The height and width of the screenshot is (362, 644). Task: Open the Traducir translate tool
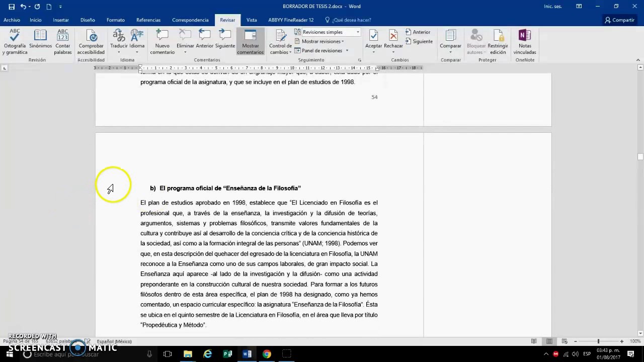(119, 42)
